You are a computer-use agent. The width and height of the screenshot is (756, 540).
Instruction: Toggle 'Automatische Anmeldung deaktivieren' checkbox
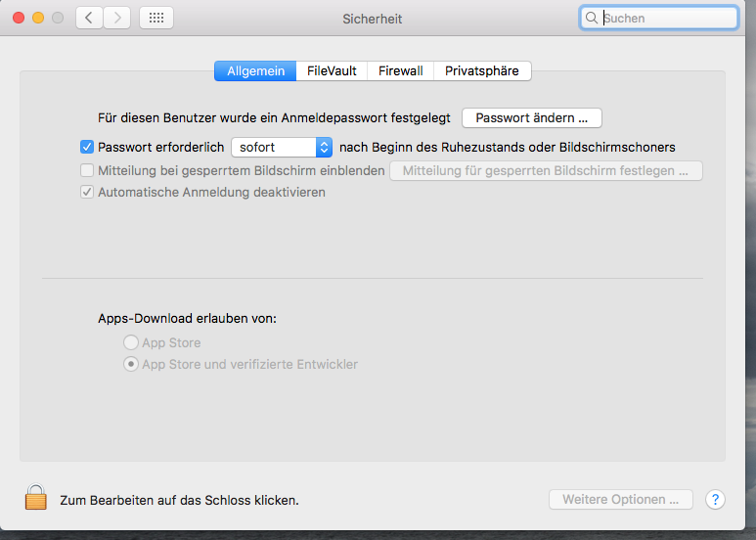coord(87,193)
